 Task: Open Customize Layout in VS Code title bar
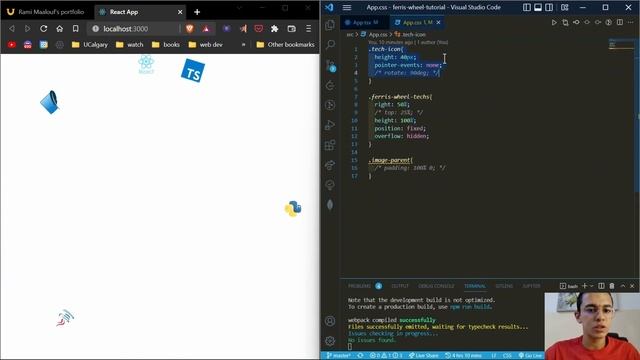pos(564,7)
